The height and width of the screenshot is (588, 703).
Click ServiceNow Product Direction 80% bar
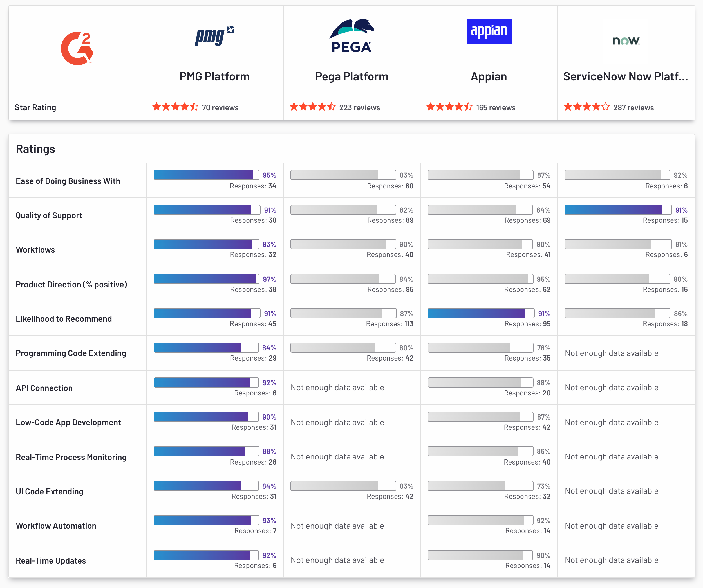click(617, 279)
